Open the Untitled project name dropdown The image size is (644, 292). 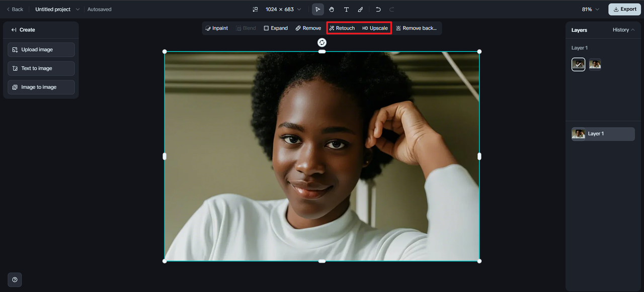tap(57, 10)
